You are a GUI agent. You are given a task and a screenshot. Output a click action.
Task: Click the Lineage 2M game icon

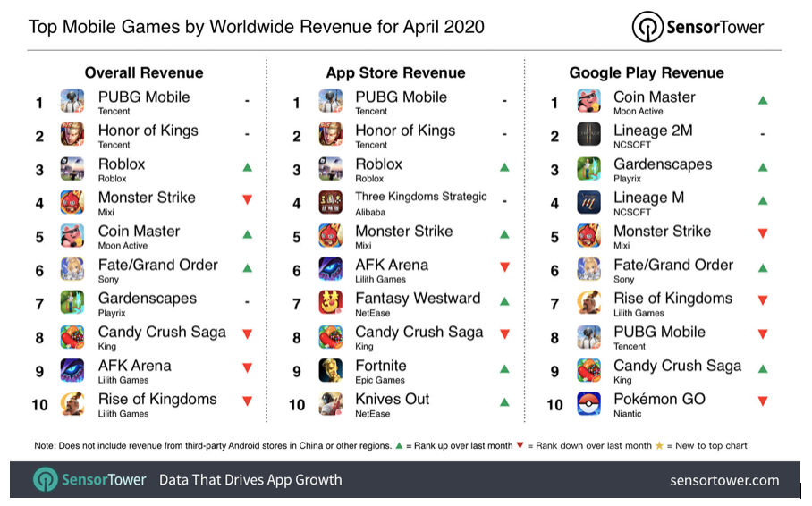588,135
